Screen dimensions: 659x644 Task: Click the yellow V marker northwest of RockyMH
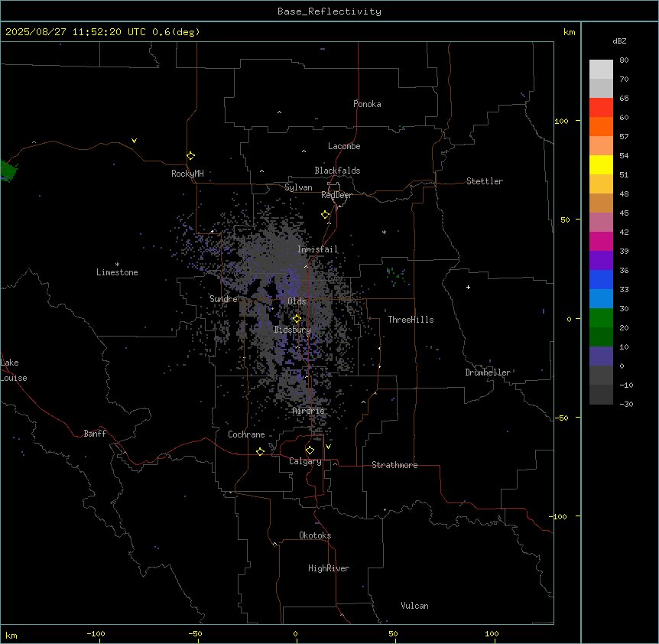click(134, 141)
